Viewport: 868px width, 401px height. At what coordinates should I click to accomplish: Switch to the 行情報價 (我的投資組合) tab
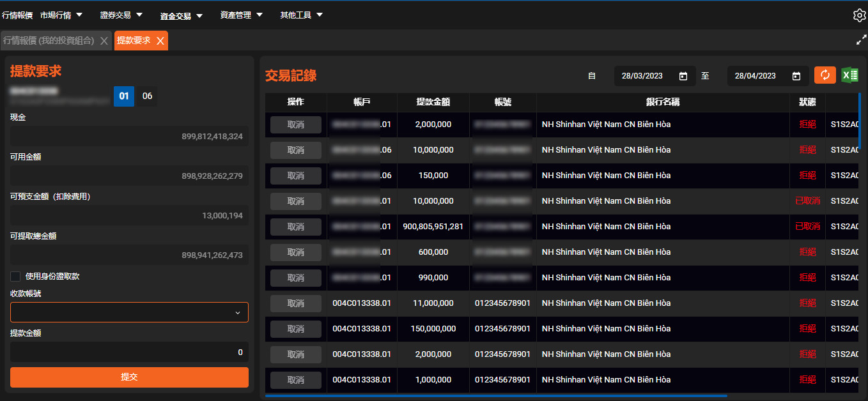click(49, 40)
